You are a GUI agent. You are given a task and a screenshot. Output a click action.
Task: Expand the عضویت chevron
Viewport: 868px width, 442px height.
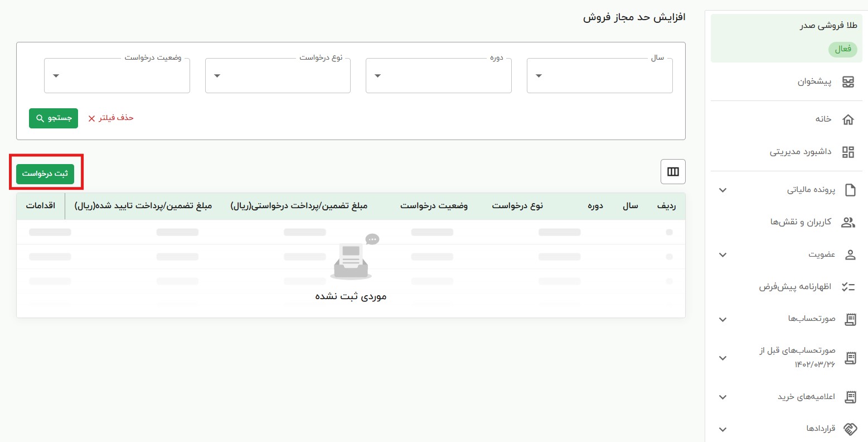pos(722,255)
